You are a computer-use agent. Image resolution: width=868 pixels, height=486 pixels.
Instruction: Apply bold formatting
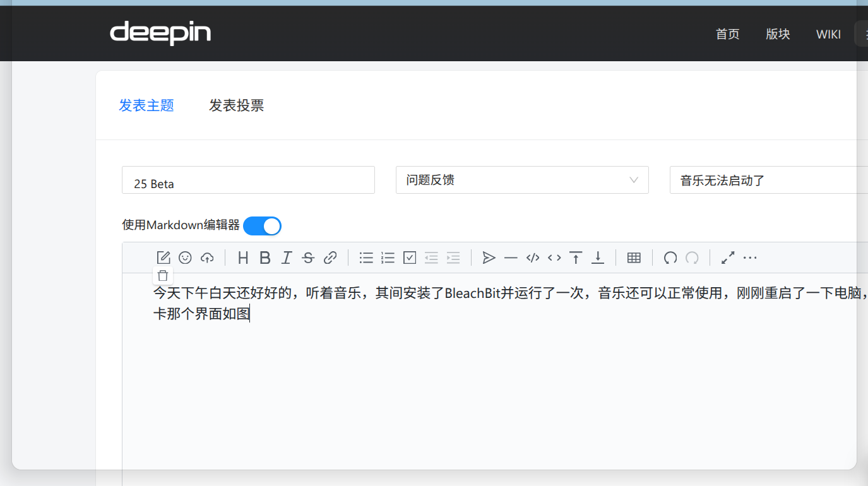(x=265, y=258)
